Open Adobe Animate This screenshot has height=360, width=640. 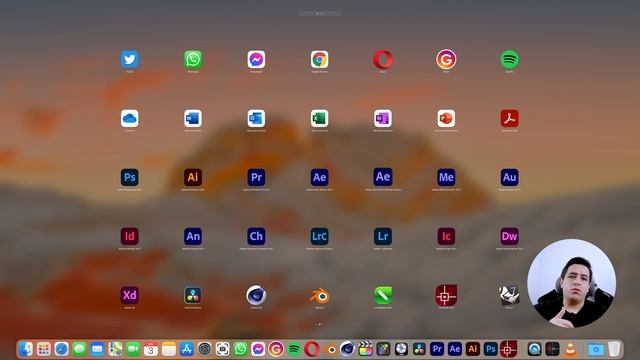pyautogui.click(x=193, y=236)
